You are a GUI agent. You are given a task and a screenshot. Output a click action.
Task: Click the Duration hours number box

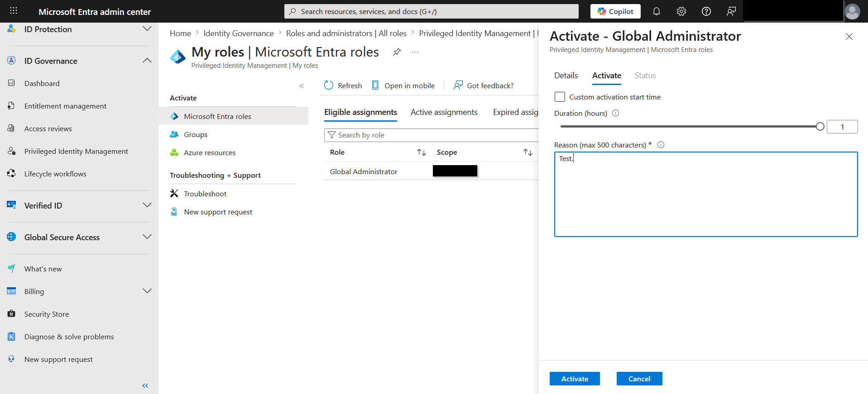tap(842, 127)
